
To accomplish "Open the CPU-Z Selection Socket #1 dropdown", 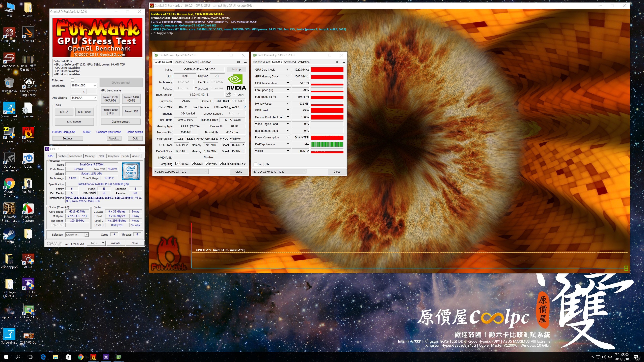I will pyautogui.click(x=77, y=235).
